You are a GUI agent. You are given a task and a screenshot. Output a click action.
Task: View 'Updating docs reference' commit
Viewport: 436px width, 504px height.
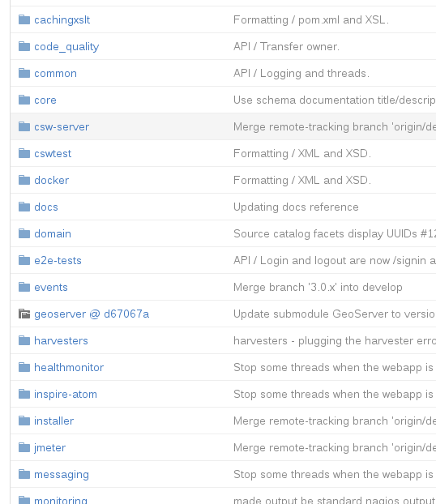click(296, 207)
